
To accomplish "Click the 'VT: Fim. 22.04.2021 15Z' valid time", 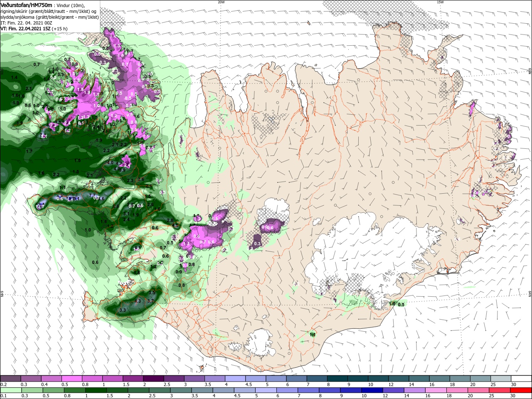I will click(x=26, y=29).
